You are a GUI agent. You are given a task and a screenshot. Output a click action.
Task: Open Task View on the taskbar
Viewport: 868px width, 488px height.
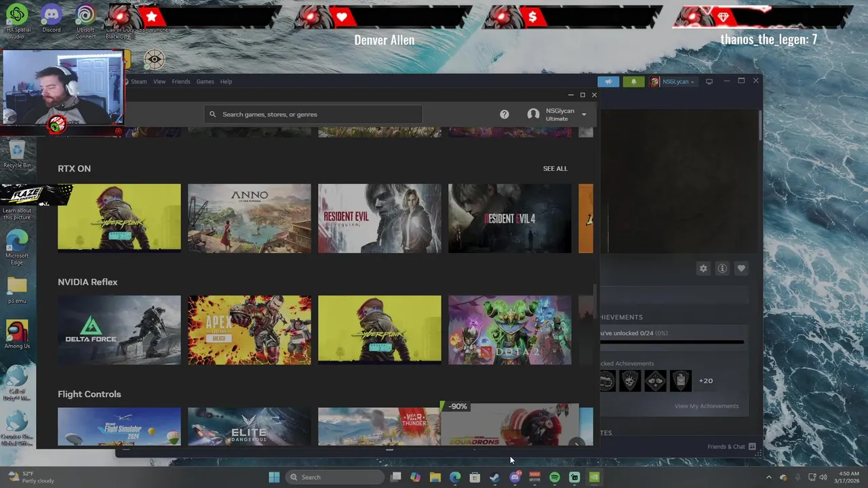click(x=396, y=477)
